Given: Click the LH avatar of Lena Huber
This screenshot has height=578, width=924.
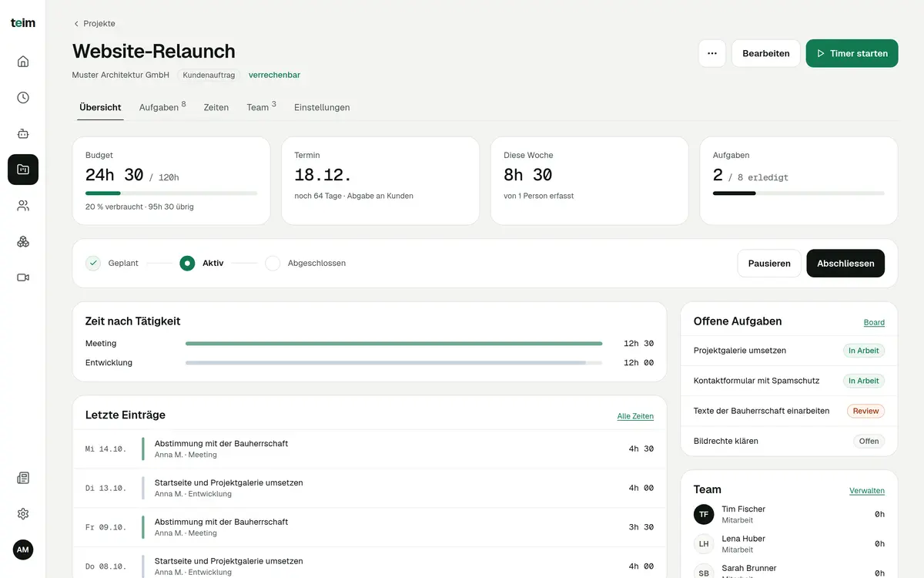Looking at the screenshot, I should coord(704,543).
